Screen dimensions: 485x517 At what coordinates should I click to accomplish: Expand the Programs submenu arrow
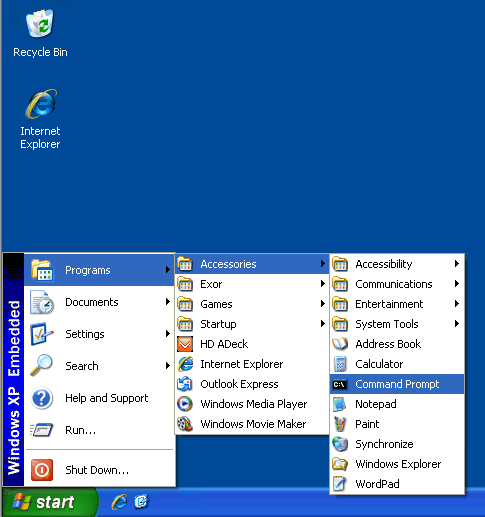[168, 270]
